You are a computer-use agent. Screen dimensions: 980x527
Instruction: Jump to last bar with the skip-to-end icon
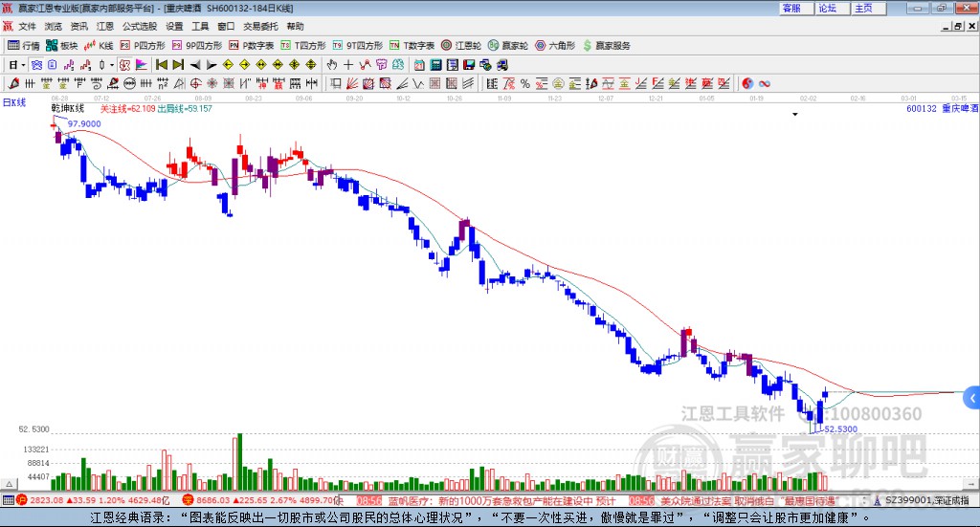(x=178, y=65)
